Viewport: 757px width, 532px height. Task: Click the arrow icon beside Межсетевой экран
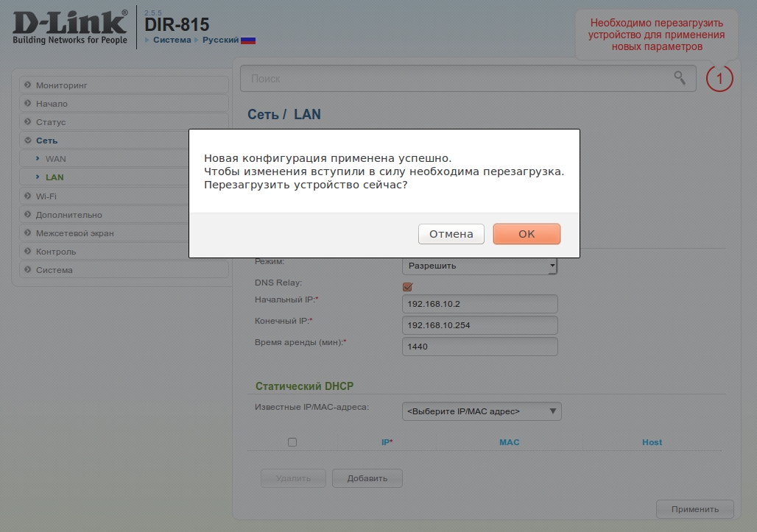28,233
